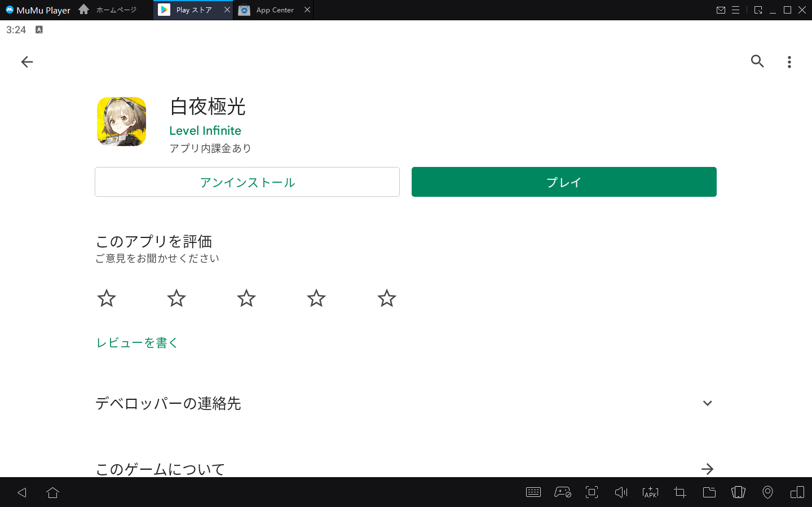Image resolution: width=812 pixels, height=507 pixels.
Task: Click the volume speaker icon
Action: [621, 492]
